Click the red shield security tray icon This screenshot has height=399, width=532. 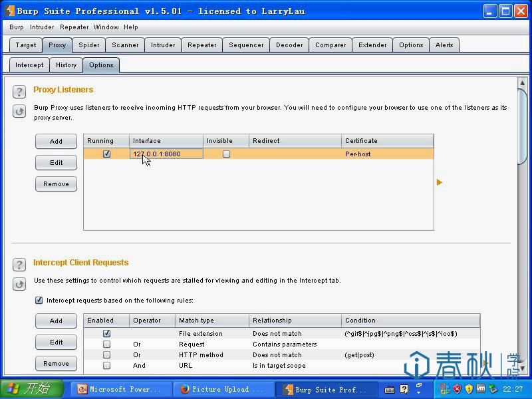[457, 389]
